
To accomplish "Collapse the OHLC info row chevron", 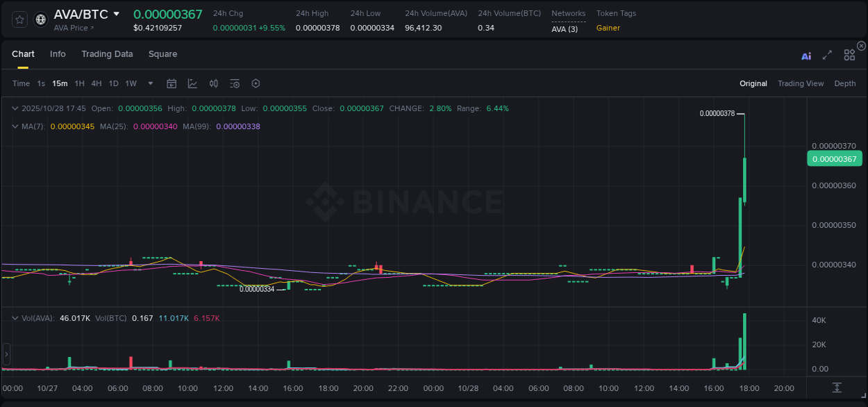I will [x=15, y=108].
